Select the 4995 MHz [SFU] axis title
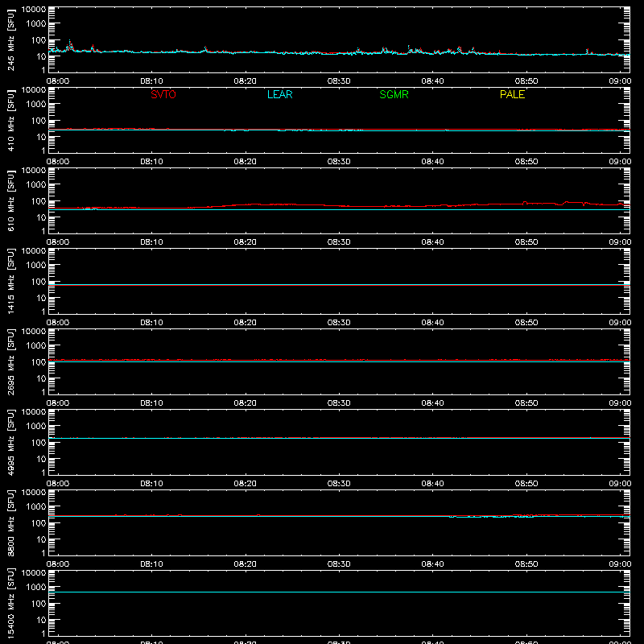Screen dimensions: 644x644 (11, 442)
